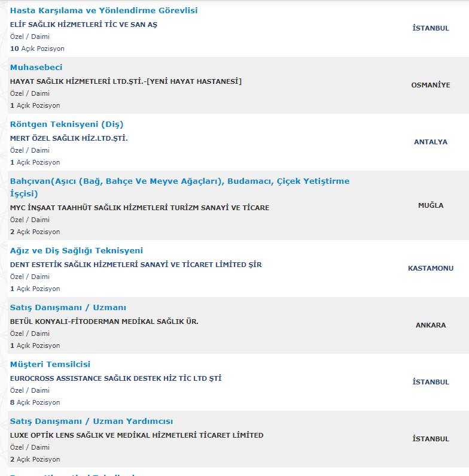The width and height of the screenshot is (469, 476).
Task: Open the Bahçıvan job listing title
Action: point(179,181)
